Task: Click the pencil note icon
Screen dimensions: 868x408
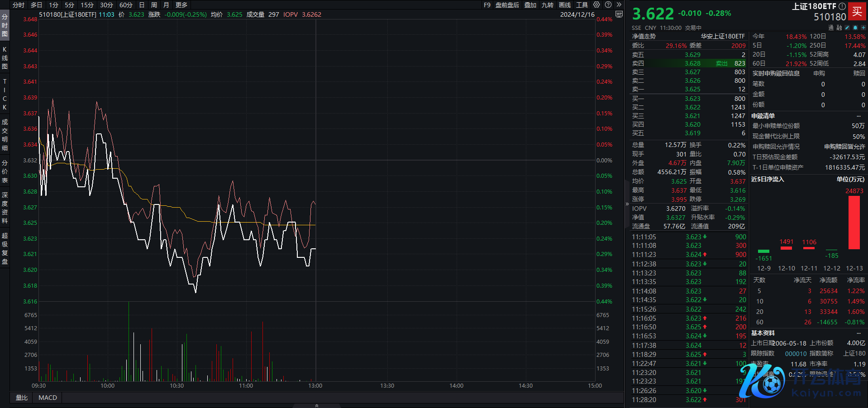Action: click(847, 28)
